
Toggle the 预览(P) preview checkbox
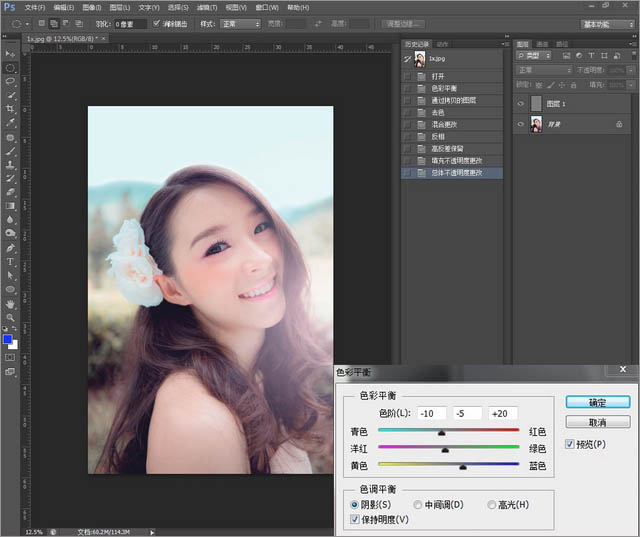coord(570,443)
